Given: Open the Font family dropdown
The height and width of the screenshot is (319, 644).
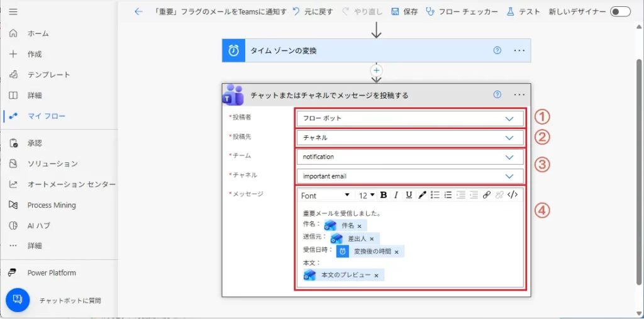Looking at the screenshot, I should tap(325, 196).
